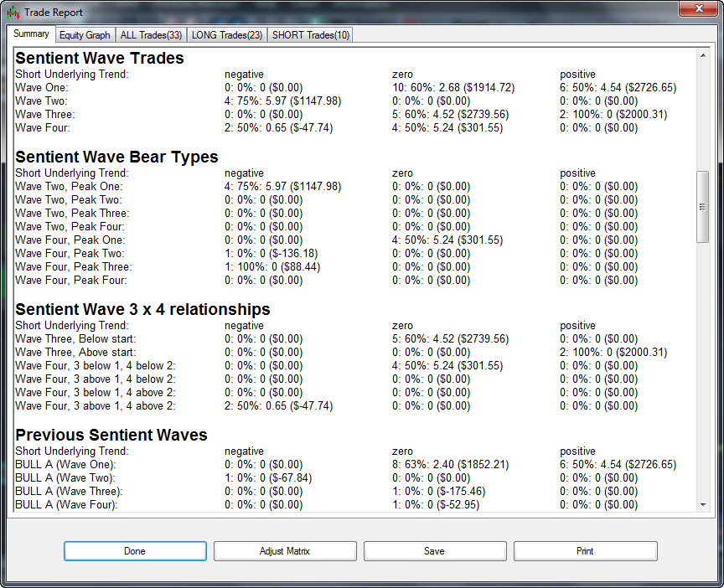
Task: Click value '8: 63%: 2.40 ($1852.21)'
Action: click(450, 464)
